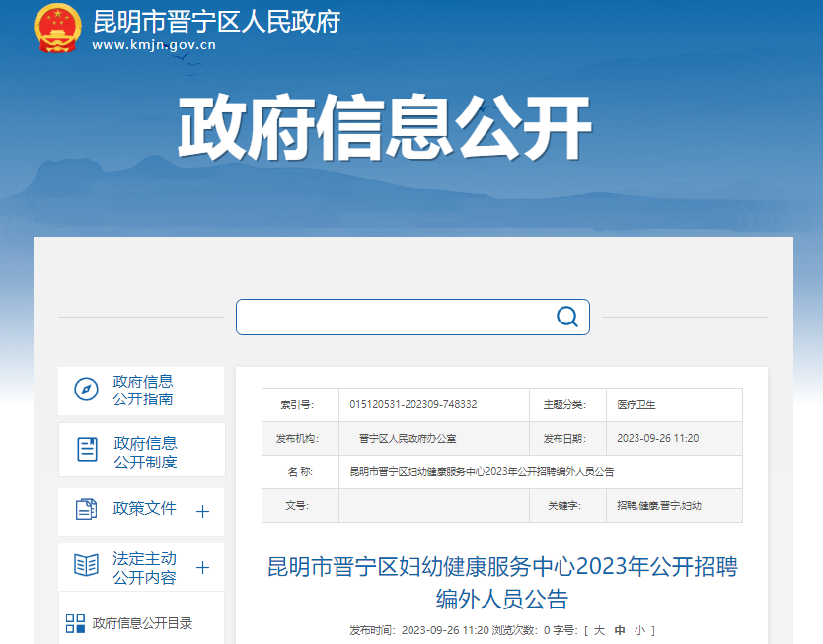
Task: Open the 政府信息公开制度 menu item
Action: click(145, 452)
